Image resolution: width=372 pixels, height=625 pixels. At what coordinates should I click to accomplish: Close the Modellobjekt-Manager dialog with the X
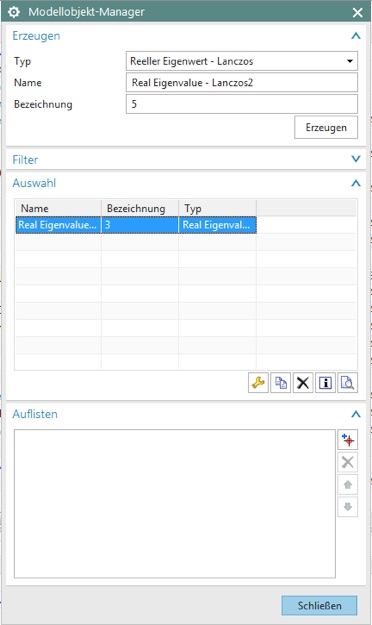357,12
